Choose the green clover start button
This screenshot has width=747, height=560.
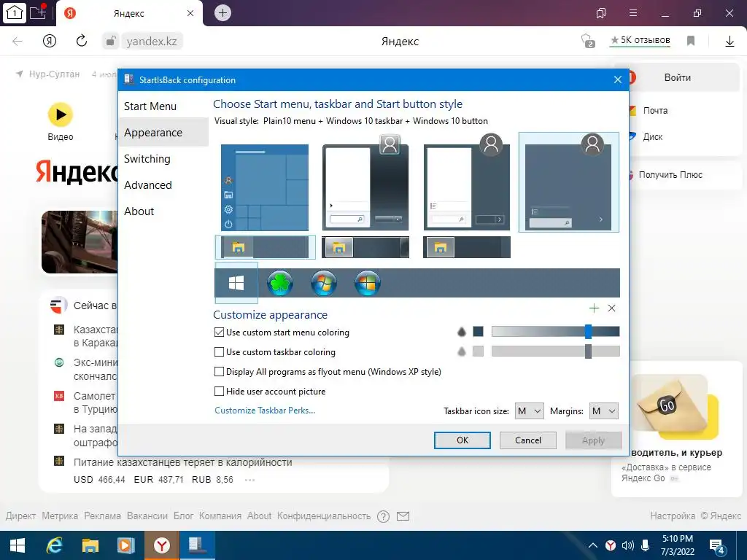coord(279,283)
